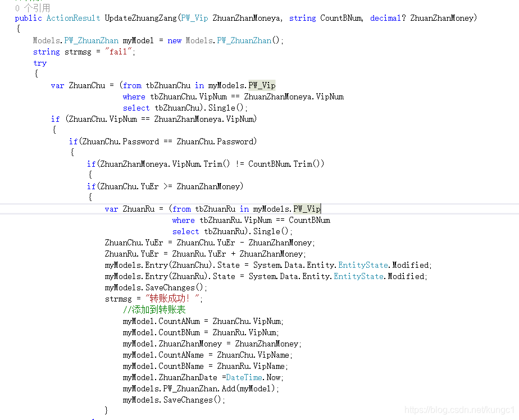Place cursor after highlighted PW_Vip on ZhuanRu line
The width and height of the screenshot is (519, 420).
[321, 209]
